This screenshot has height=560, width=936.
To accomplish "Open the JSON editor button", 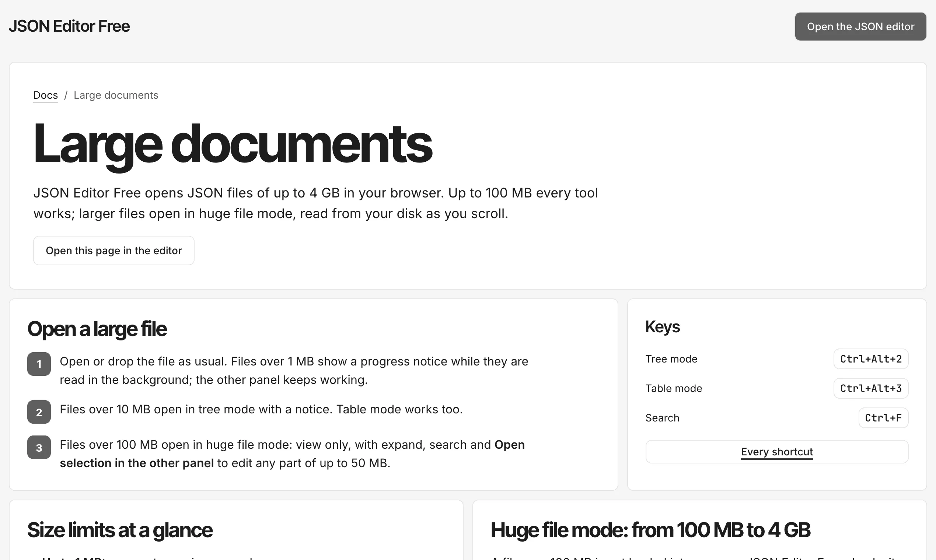I will pos(860,27).
